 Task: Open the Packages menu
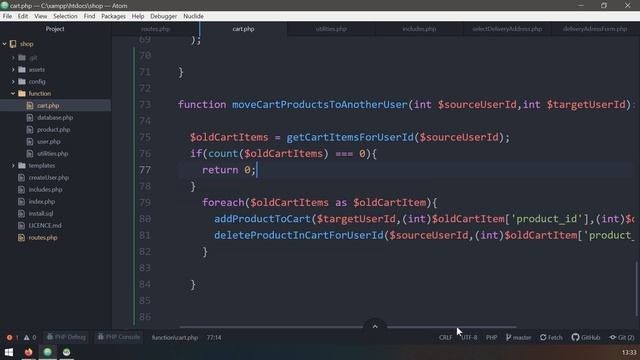pos(113,16)
